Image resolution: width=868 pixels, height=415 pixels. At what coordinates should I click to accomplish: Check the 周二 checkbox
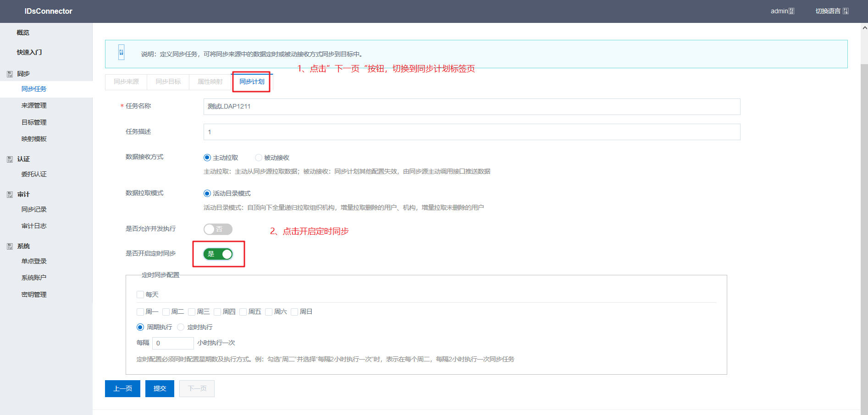point(166,312)
